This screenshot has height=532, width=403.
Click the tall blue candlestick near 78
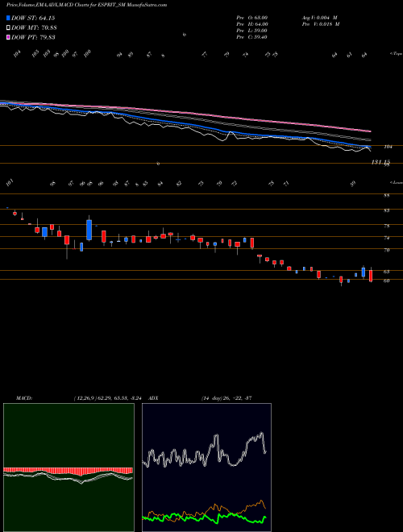tap(89, 230)
